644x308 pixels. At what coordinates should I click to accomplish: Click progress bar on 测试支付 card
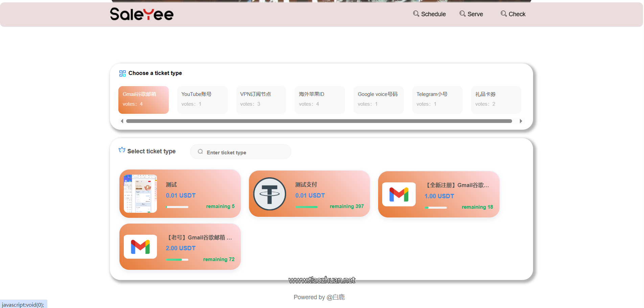306,207
